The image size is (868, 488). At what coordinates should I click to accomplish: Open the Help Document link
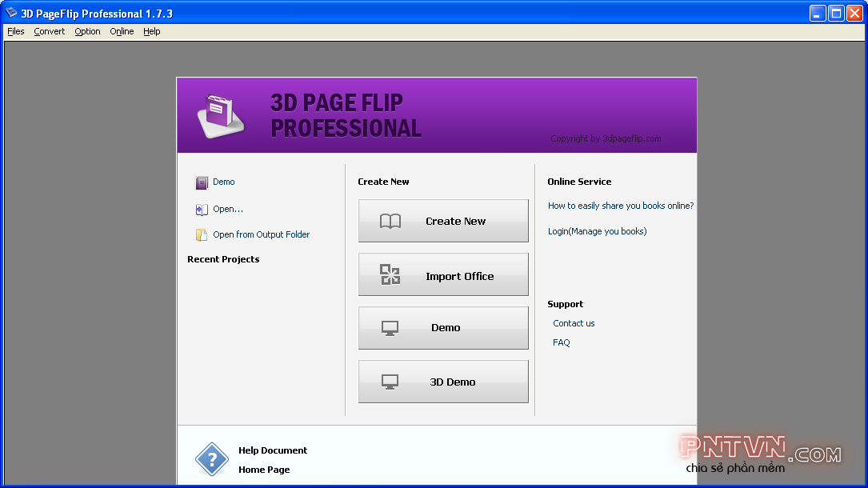pyautogui.click(x=273, y=450)
